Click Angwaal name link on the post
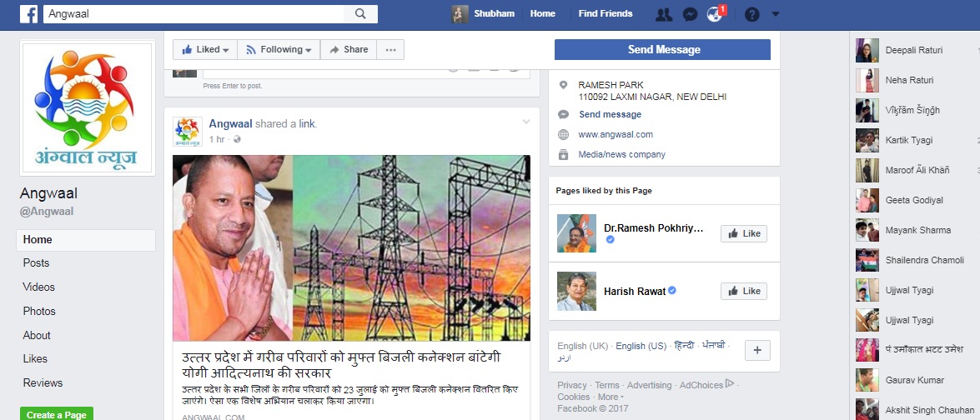Viewport: 980px width, 420px height. [231, 123]
